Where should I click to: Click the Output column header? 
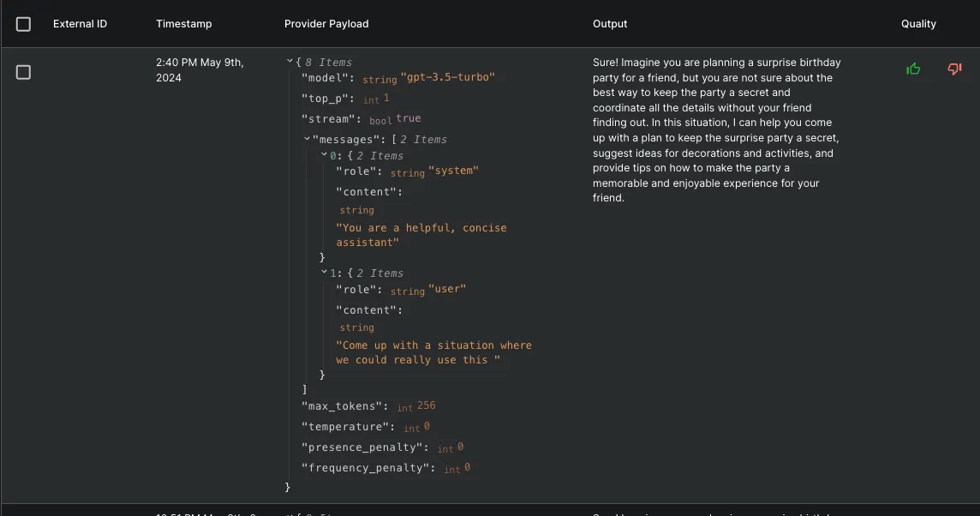click(610, 24)
